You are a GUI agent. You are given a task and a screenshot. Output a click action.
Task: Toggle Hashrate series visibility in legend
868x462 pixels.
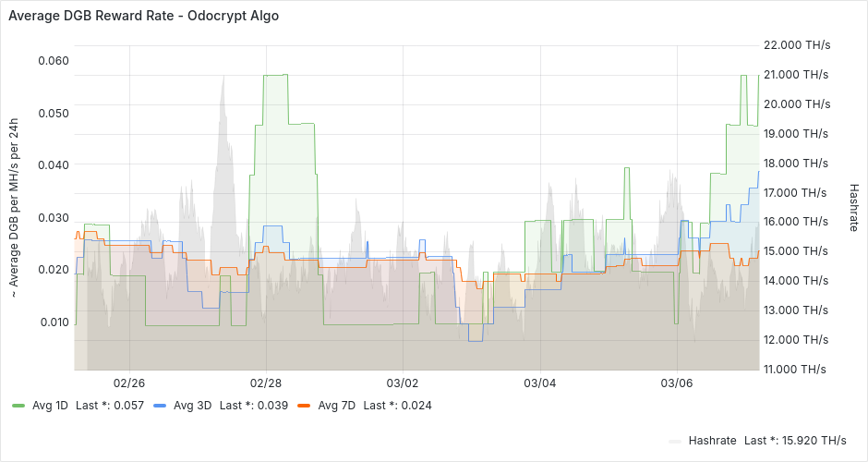(x=712, y=440)
